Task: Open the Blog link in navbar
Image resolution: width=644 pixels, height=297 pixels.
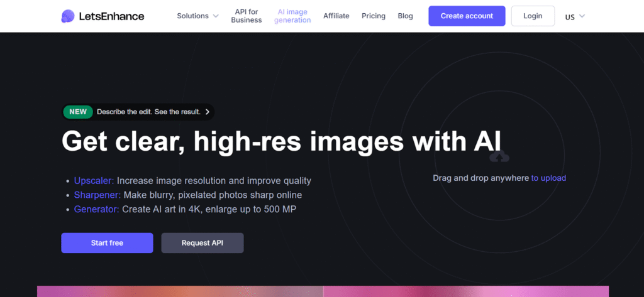Action: [406, 16]
